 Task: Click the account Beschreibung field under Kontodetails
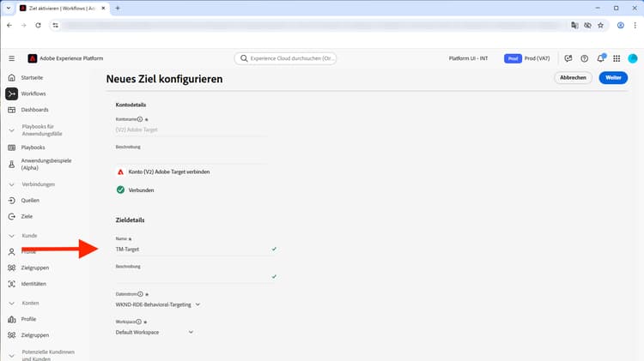click(x=191, y=157)
